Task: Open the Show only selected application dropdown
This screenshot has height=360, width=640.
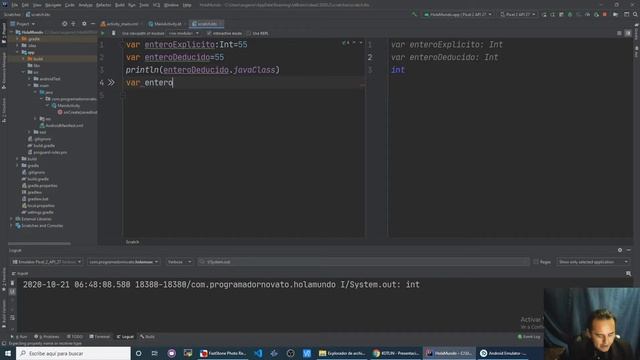Action: pos(593,262)
